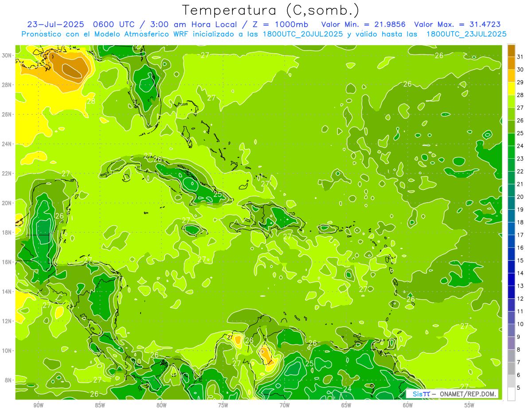Click the "16" value on the color scale
The height and width of the screenshot is (411, 532).
pos(520,248)
